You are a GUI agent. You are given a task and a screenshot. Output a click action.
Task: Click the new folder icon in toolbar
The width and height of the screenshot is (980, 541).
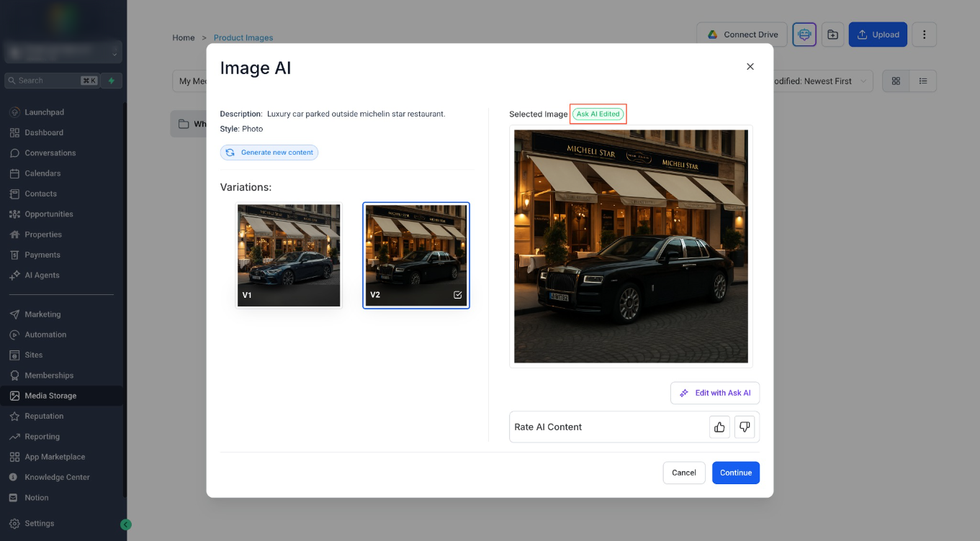click(x=832, y=35)
